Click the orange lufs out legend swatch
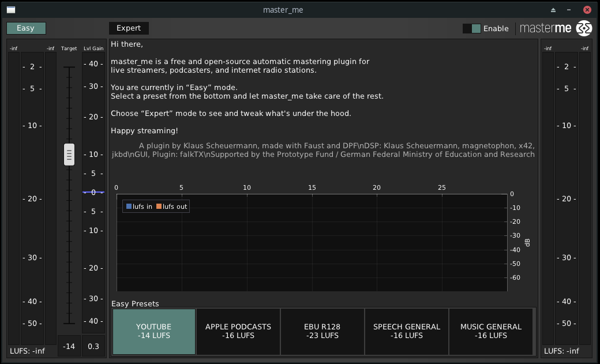Screen dimensions: 600x364 pos(159,207)
